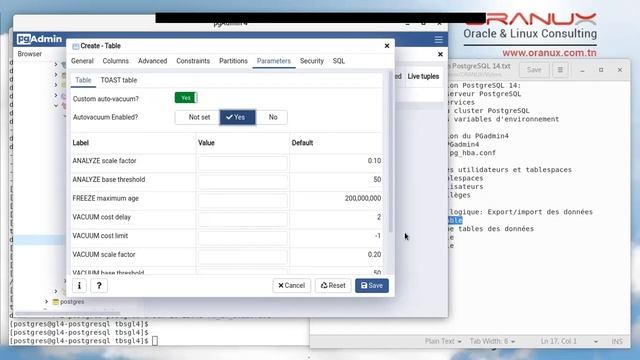Click the terminal prompt line

[x=84, y=341]
